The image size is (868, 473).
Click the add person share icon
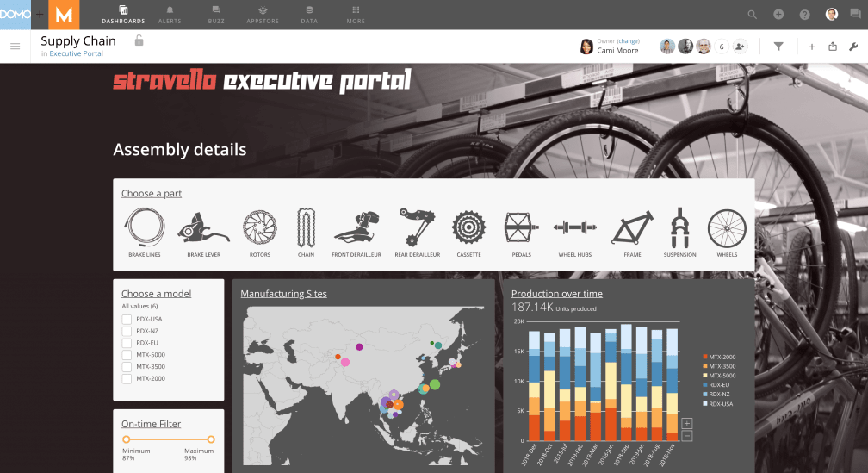740,47
